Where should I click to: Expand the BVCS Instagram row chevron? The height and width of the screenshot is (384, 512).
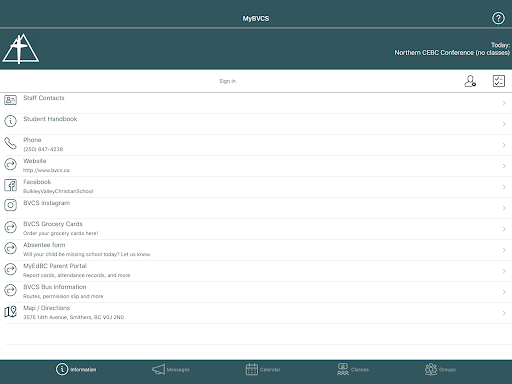504,208
